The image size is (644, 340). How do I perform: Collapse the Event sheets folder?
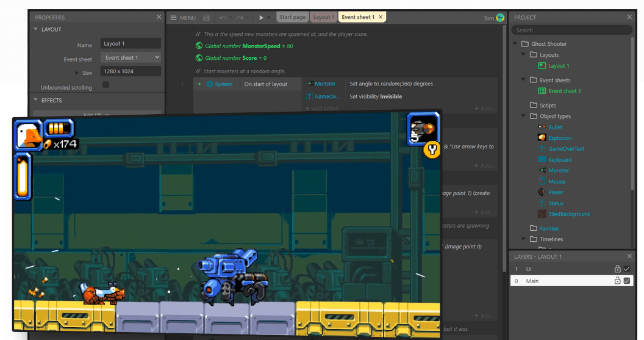tap(523, 80)
